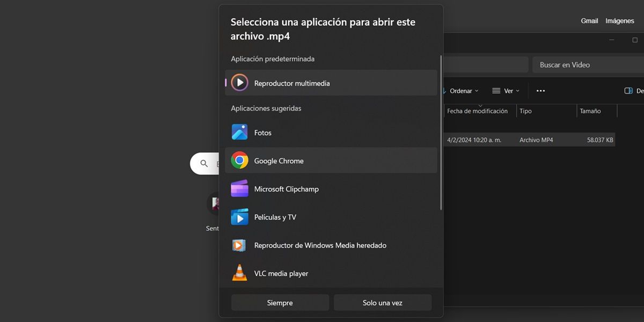Click the app list vertical scrollbar
Image resolution: width=644 pixels, height=322 pixels.
pos(441,132)
